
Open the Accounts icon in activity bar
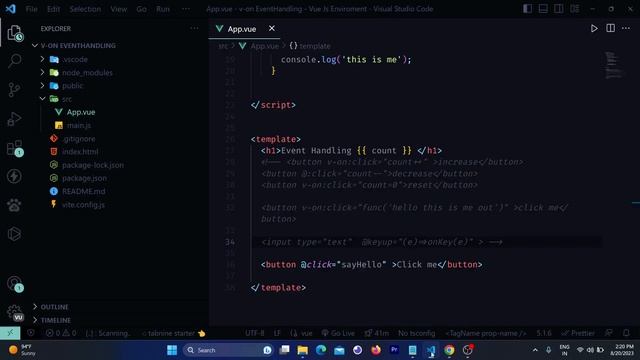tap(15, 283)
